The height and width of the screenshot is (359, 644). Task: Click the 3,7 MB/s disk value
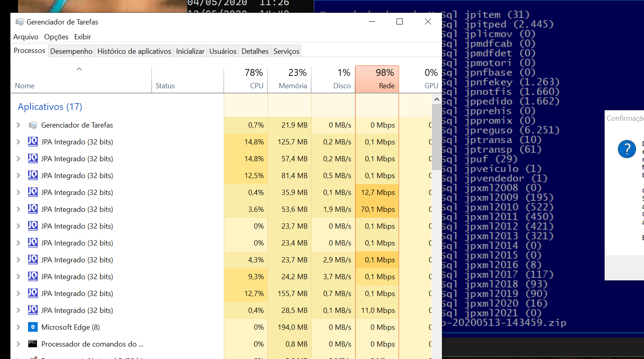point(337,277)
